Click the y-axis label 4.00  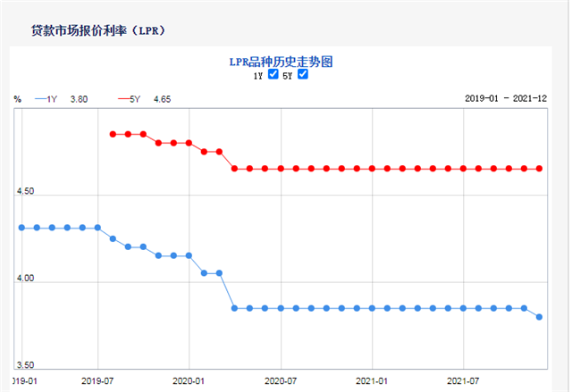click(25, 278)
